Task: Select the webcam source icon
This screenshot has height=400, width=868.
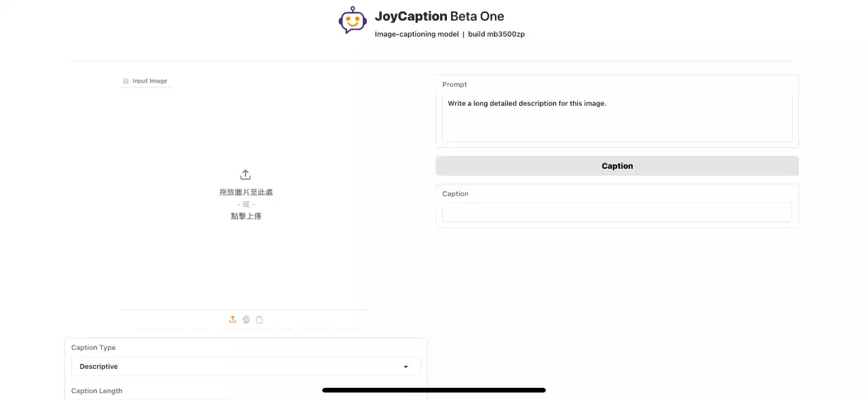Action: [246, 319]
